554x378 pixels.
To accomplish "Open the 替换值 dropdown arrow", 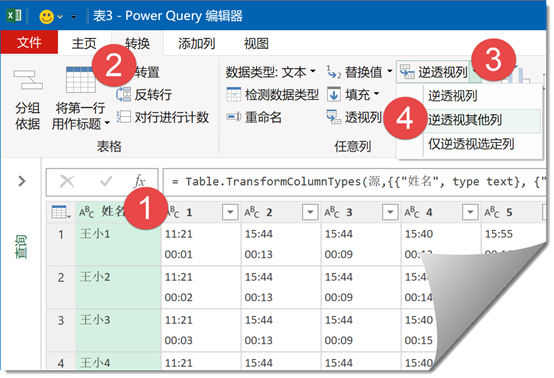I will [389, 72].
